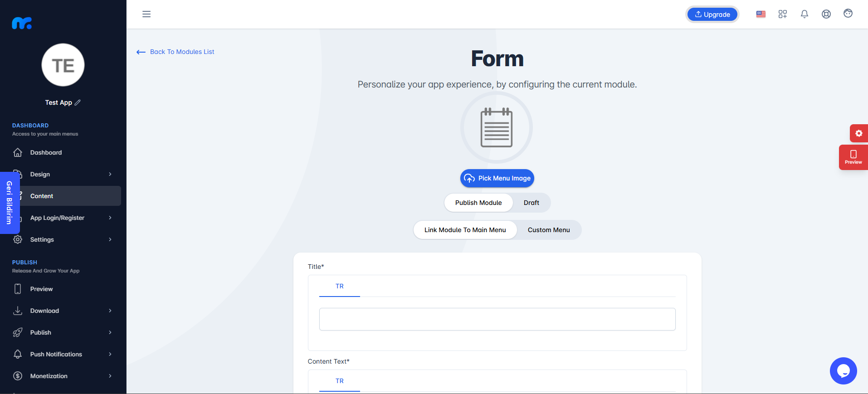Click the red gear settings floating icon

tap(859, 133)
